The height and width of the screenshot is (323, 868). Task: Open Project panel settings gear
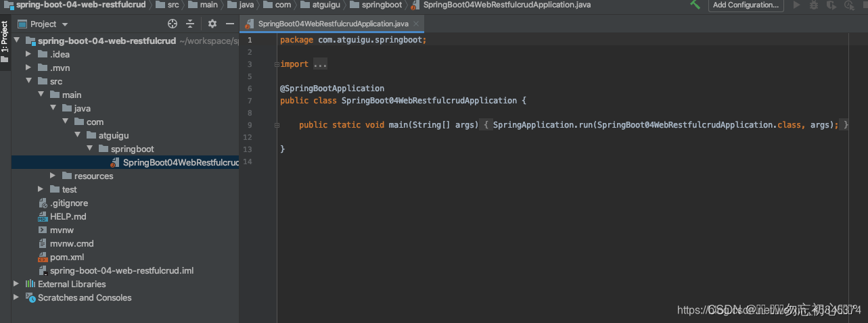coord(212,24)
